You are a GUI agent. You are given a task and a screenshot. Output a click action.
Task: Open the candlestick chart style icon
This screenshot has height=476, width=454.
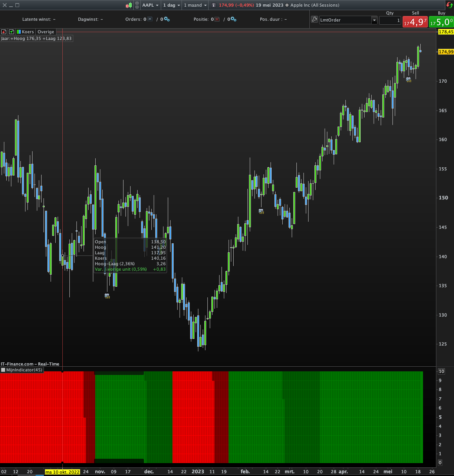pyautogui.click(x=129, y=5)
